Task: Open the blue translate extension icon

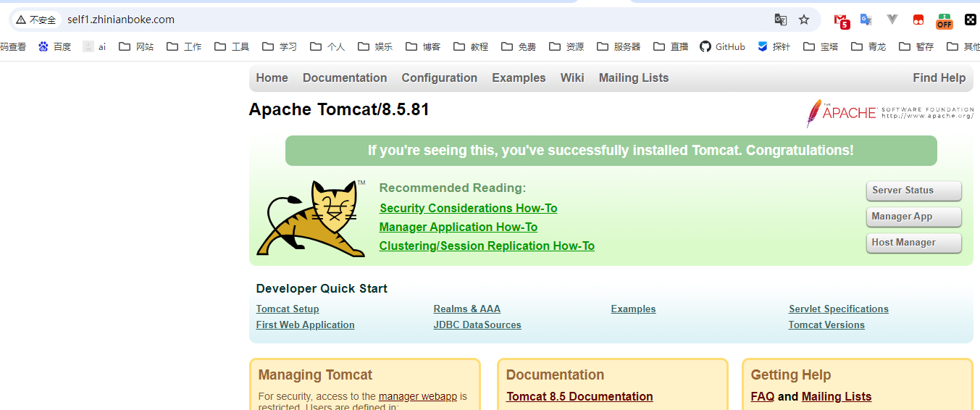Action: pos(866,20)
